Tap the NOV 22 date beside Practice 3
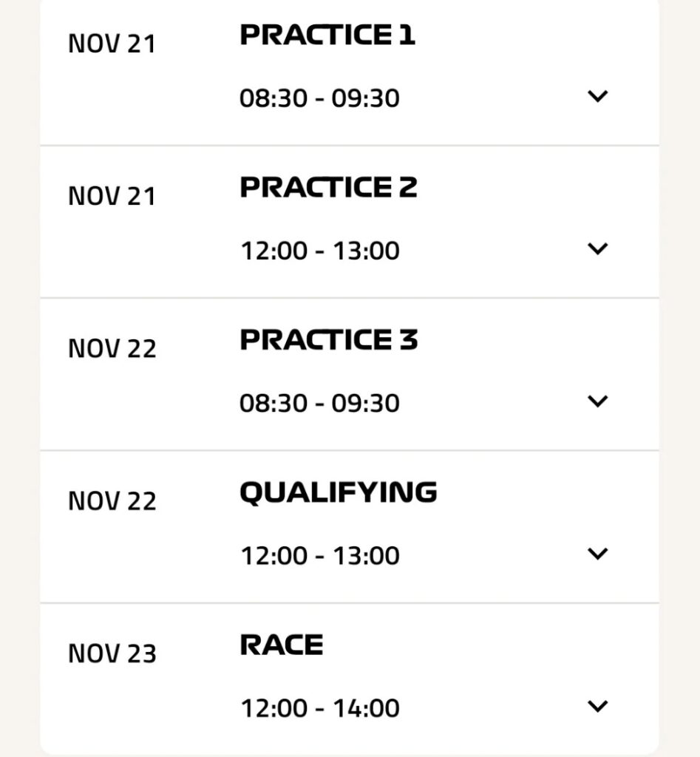Screen dimensions: 700x757 coord(112,349)
